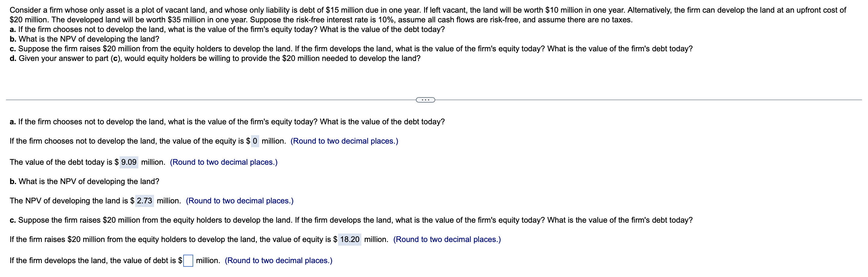Click the debt value field showing 9.09
This screenshot has width=868, height=277.
point(129,162)
